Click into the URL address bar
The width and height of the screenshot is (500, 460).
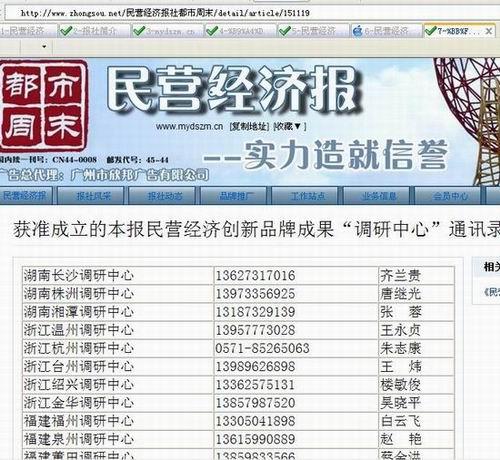point(250,13)
